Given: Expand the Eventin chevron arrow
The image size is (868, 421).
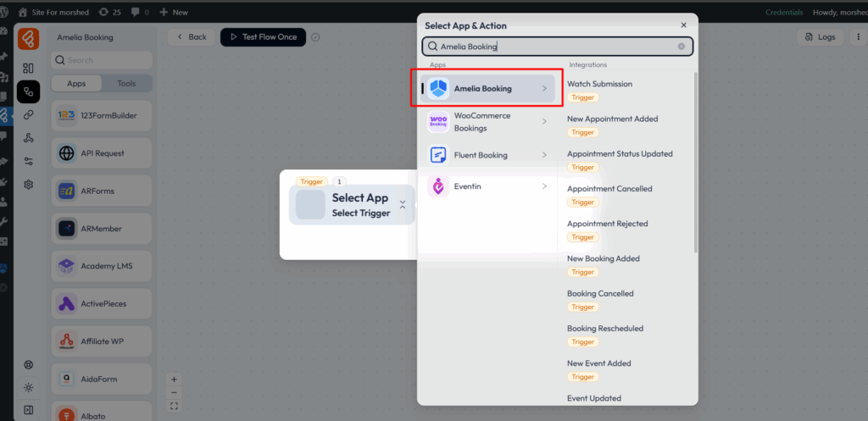Looking at the screenshot, I should 545,186.
